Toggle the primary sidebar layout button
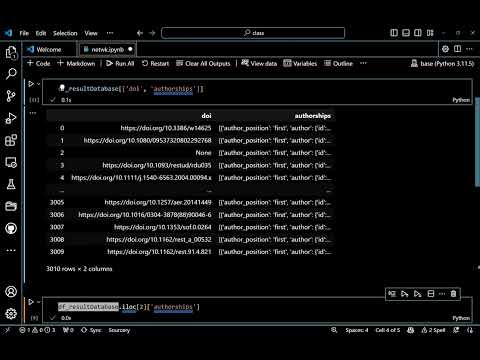480x360 pixels. click(x=394, y=33)
